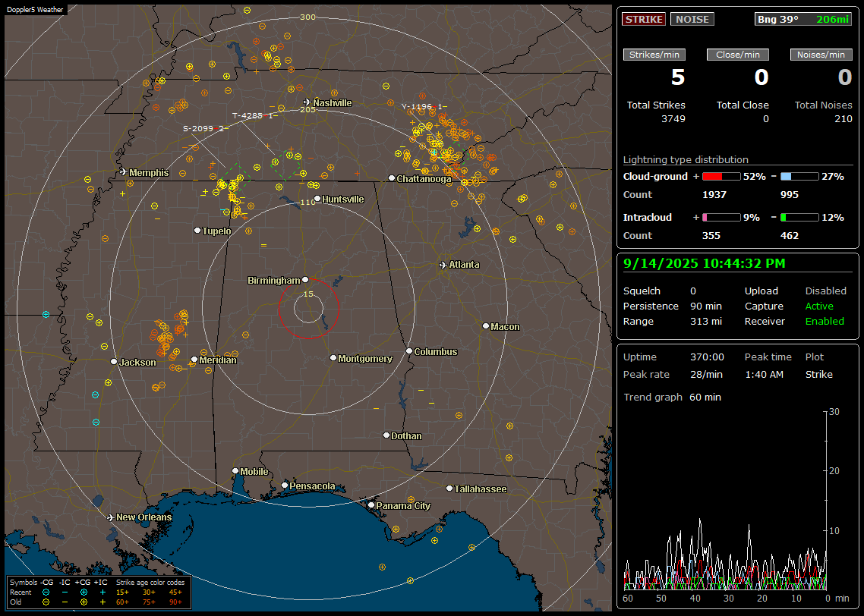
Task: Click the Nashville airport icon
Action: (307, 102)
